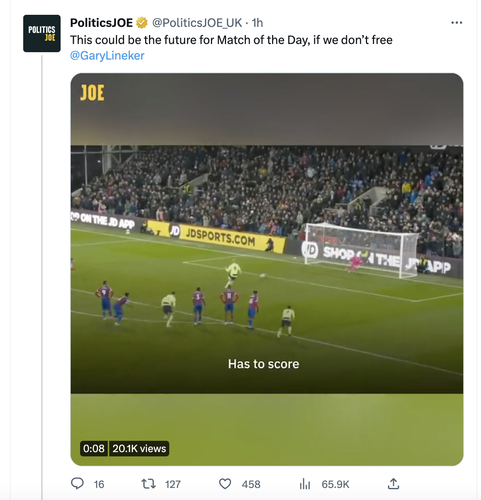Like the tweet with the heart icon

click(225, 484)
